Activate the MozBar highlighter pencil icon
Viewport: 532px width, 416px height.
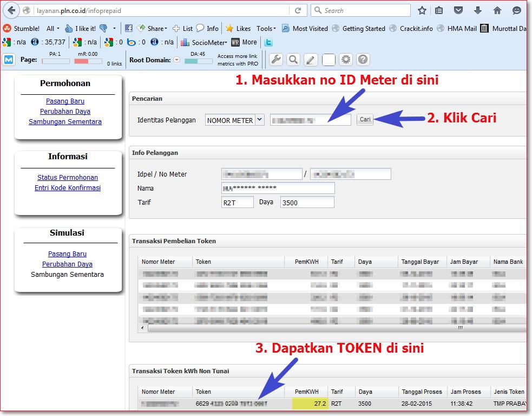tap(310, 60)
